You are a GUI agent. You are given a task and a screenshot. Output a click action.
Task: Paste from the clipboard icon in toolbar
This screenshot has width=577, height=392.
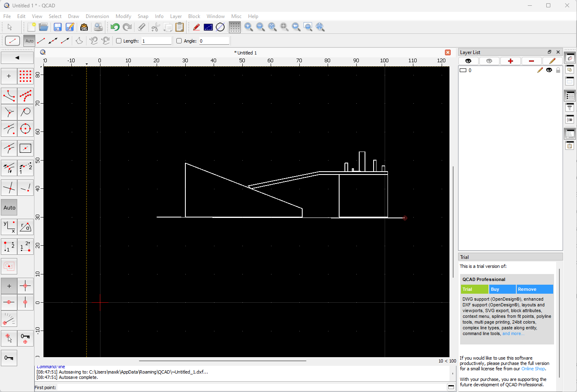[x=180, y=27]
